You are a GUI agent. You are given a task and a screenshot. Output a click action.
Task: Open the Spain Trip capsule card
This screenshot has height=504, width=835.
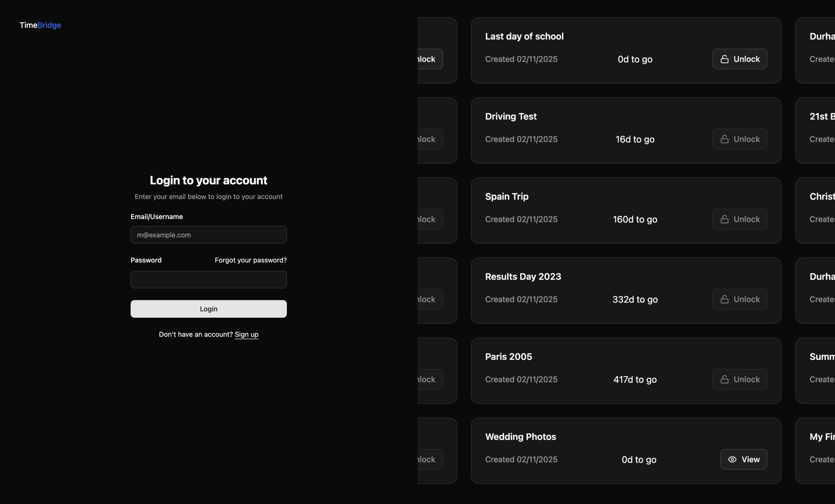507,197
